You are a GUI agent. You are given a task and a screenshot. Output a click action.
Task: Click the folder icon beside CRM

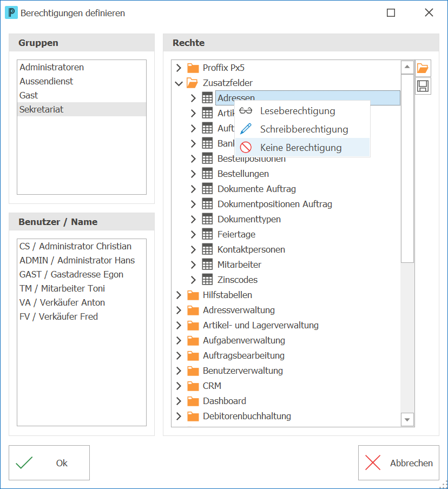click(x=193, y=386)
